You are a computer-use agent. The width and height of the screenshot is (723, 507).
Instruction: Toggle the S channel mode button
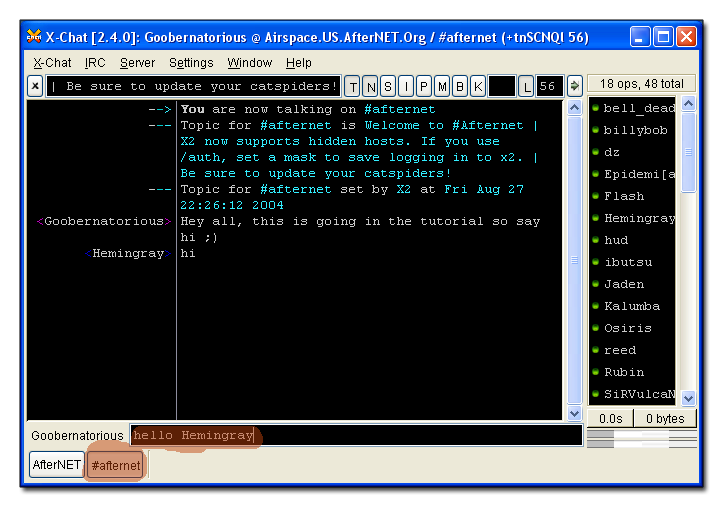click(388, 86)
